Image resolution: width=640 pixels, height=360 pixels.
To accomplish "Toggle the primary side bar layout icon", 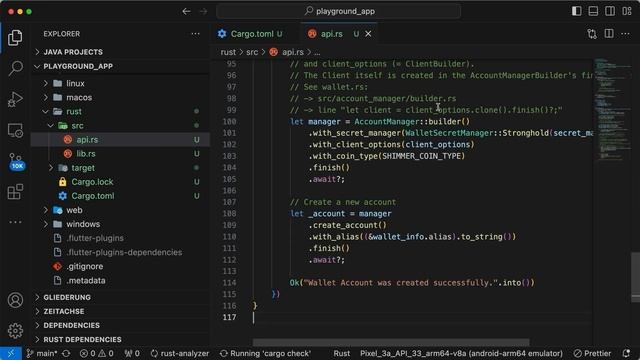I will pos(576,11).
